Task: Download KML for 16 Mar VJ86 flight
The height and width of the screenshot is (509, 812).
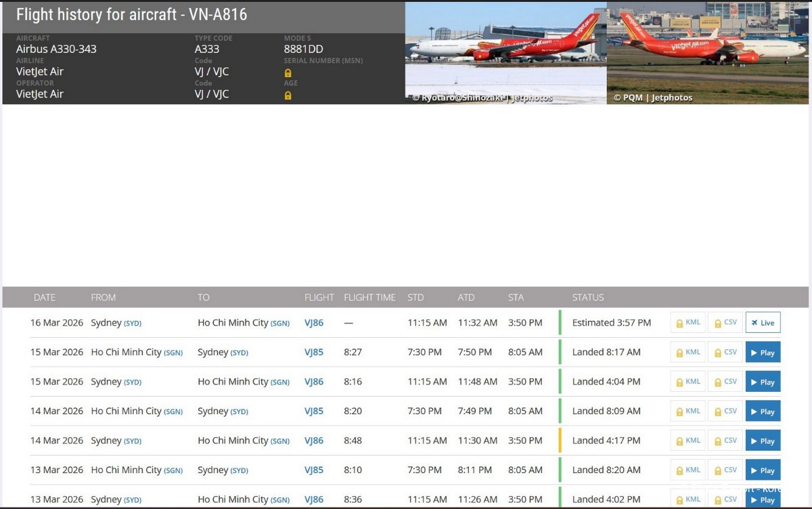Action: 688,323
